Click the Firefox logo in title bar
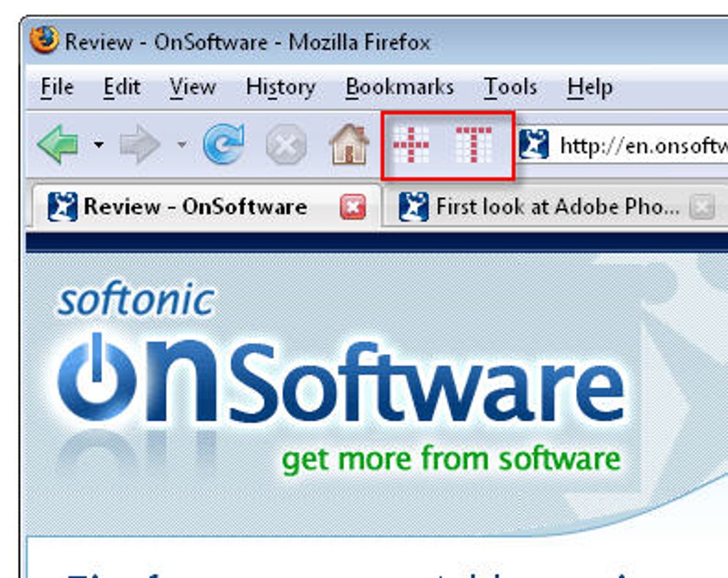728x578 pixels. click(44, 40)
